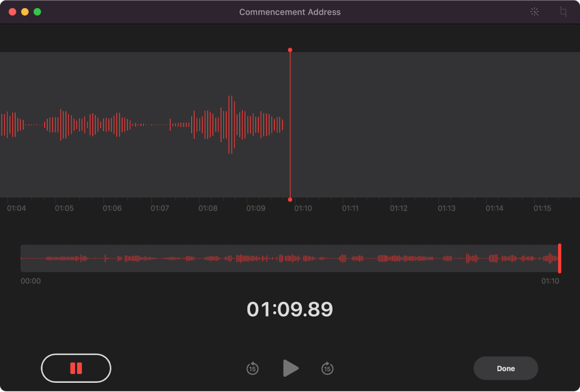The image size is (580, 392).
Task: Skip forward 15 seconds
Action: click(x=328, y=368)
